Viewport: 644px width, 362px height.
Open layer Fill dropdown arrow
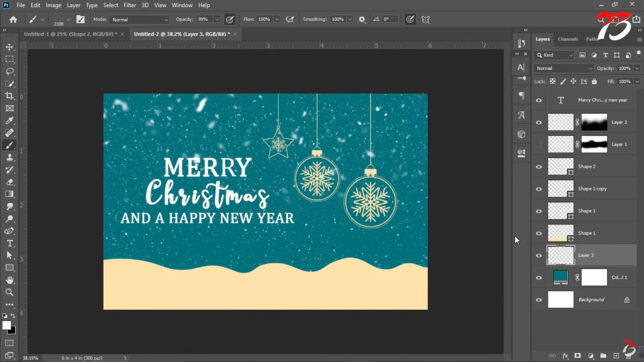(x=637, y=81)
